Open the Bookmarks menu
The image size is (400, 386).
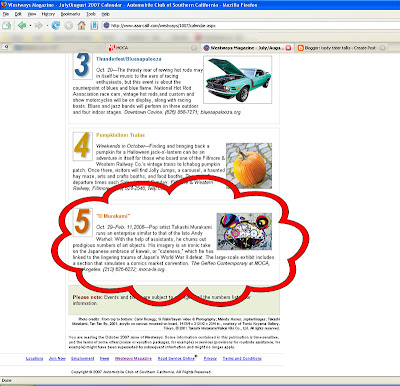pos(70,14)
